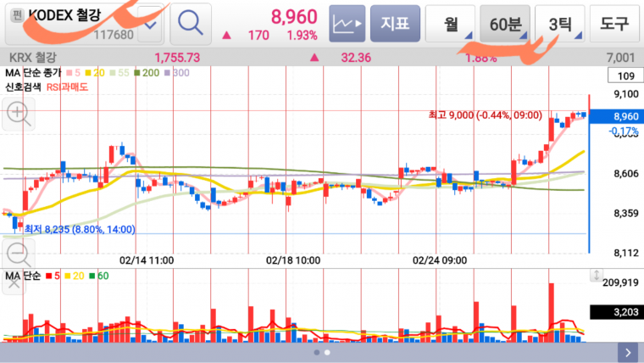Tap the 02/18 10:00 date label
This screenshot has height=363, width=644.
pos(293,260)
